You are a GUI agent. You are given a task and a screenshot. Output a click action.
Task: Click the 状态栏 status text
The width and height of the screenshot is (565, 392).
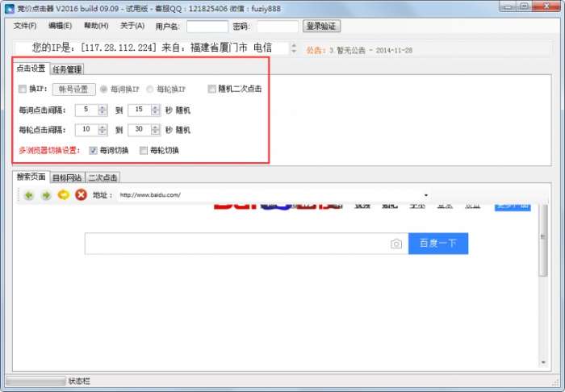tap(79, 381)
